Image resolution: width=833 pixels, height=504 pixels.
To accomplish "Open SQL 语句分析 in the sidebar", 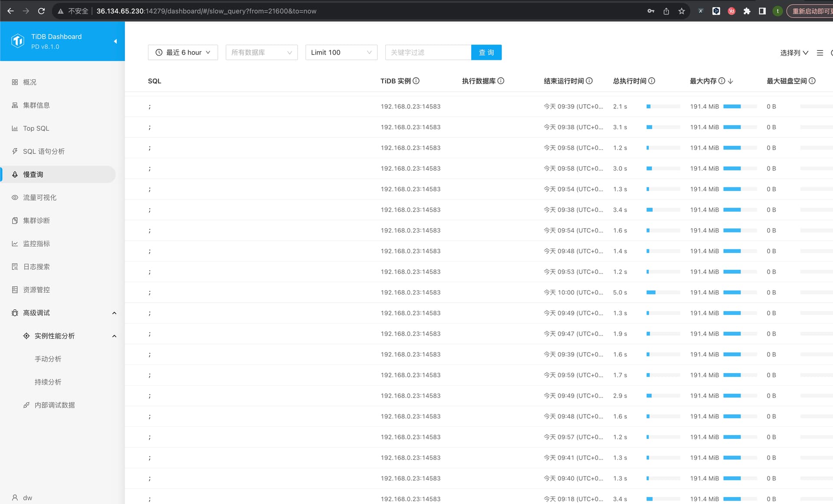I will pos(43,151).
